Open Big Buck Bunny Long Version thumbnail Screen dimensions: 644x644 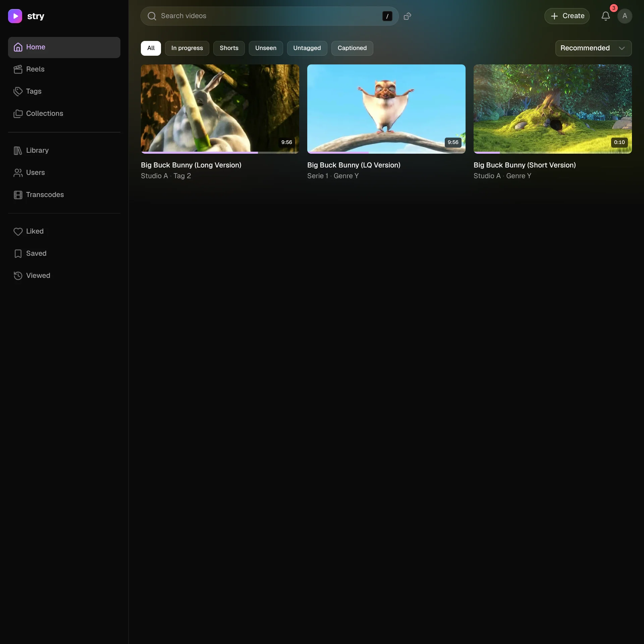[220, 109]
